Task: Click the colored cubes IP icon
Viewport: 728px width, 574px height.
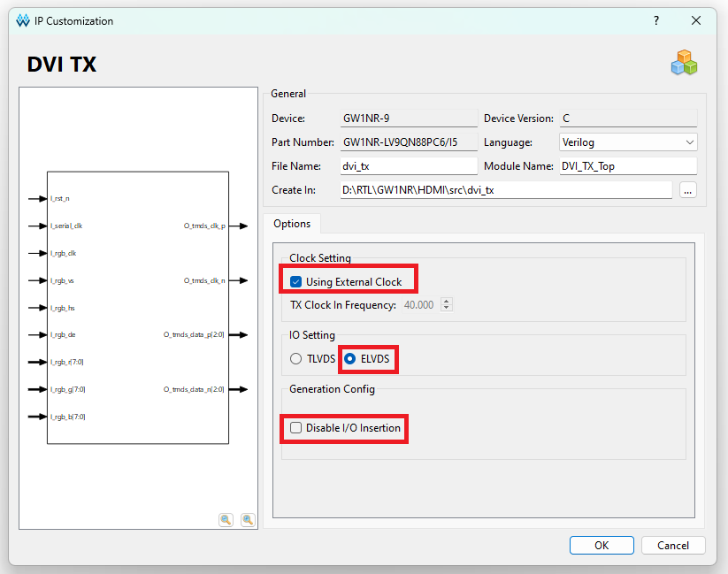Action: click(x=684, y=63)
